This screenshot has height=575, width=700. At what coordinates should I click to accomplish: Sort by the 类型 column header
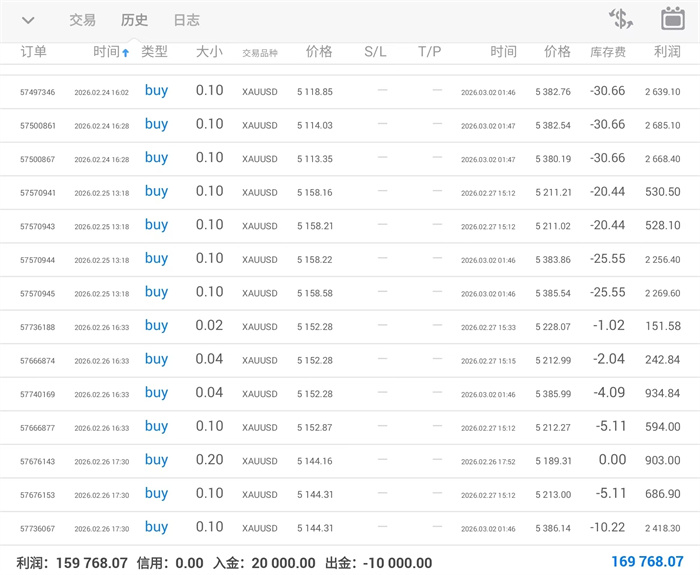tap(155, 52)
